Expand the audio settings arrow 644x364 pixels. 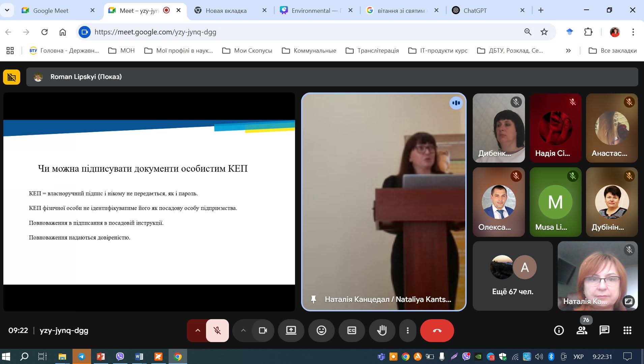198,331
